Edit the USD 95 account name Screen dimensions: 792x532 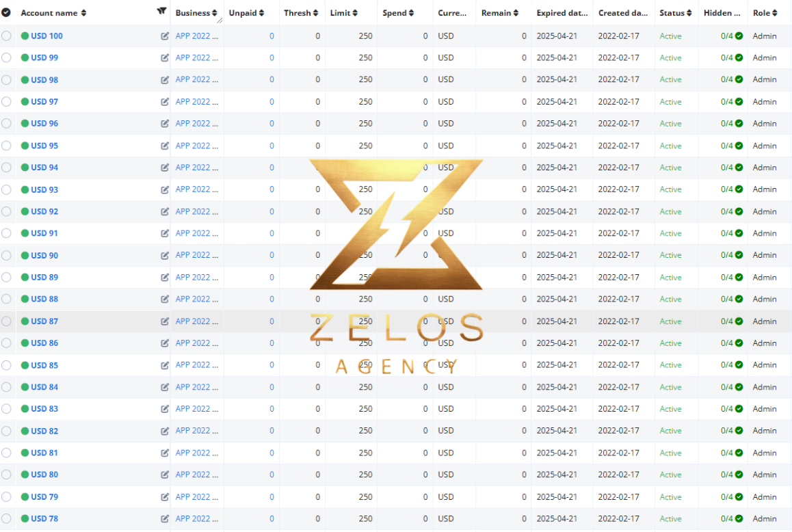click(165, 146)
